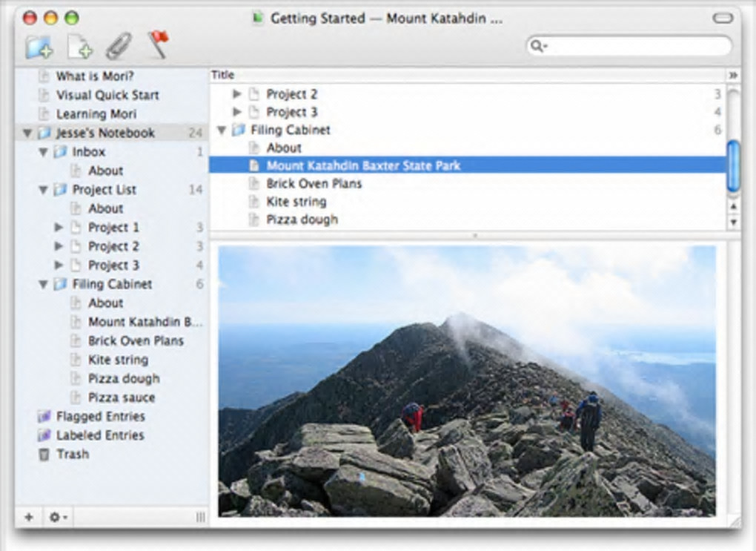Open the gear action menu below sidebar
Viewport: 756px width, 551px height.
pyautogui.click(x=59, y=517)
